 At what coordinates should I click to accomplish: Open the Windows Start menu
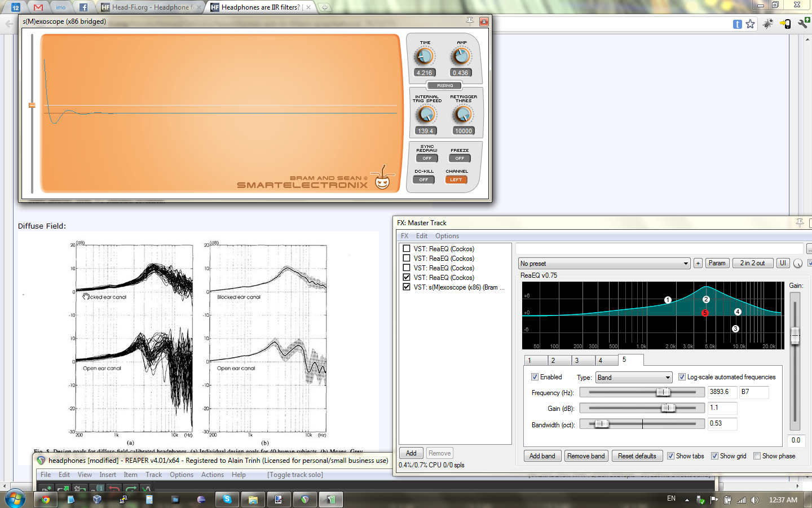(x=15, y=499)
